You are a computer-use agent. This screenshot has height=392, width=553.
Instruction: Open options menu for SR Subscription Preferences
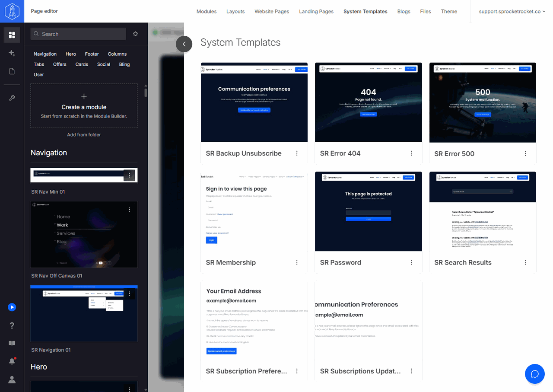point(297,371)
